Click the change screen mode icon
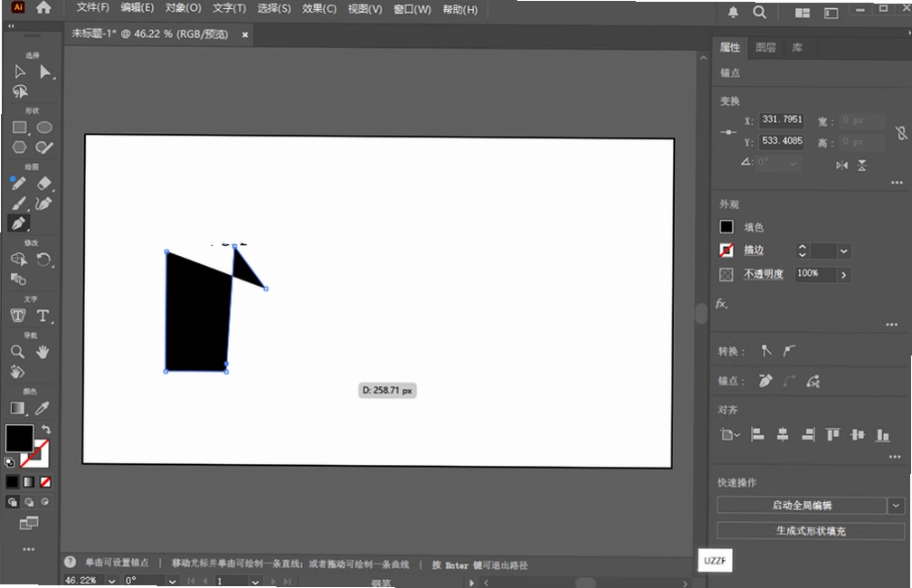 point(29,523)
